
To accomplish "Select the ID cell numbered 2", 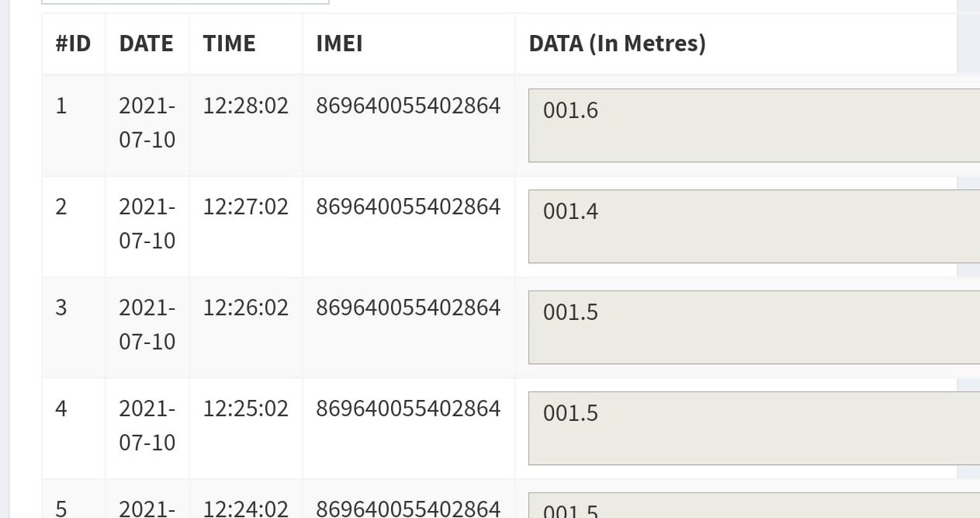I will [x=61, y=207].
